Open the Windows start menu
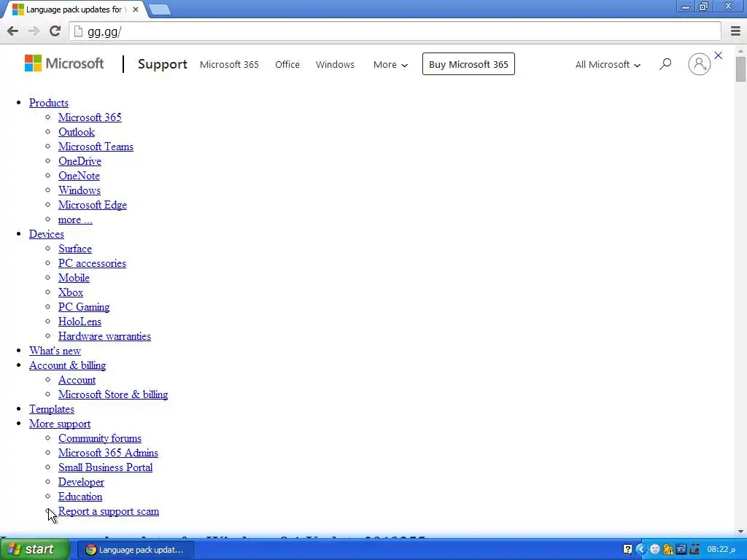This screenshot has height=560, width=747. pos(35,550)
